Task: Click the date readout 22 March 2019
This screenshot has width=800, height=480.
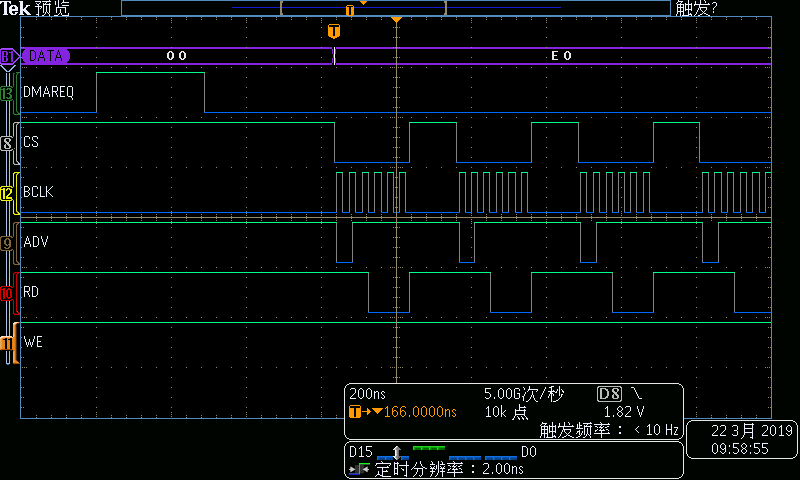Action: [752, 431]
